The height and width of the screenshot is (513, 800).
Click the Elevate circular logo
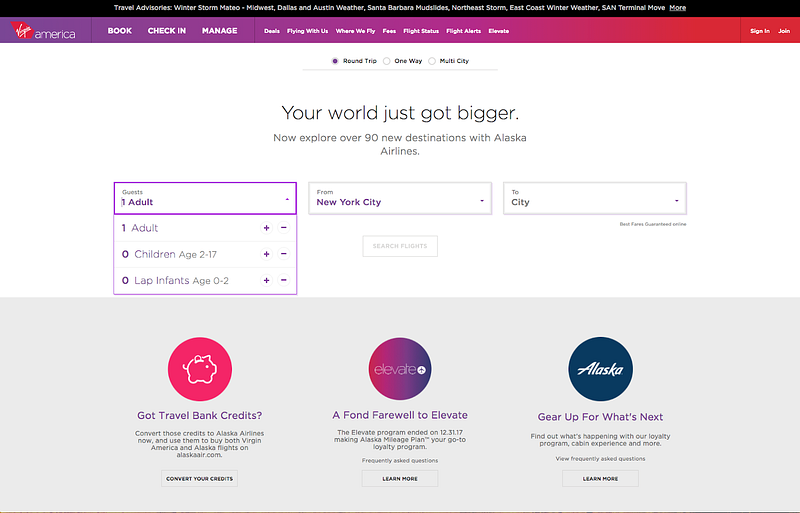click(400, 369)
